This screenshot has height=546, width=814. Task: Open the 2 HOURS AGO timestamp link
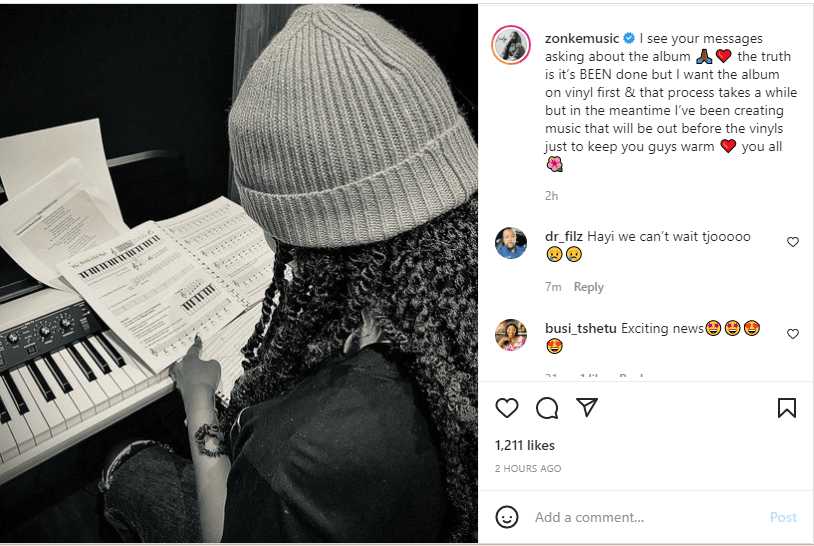[x=528, y=469]
